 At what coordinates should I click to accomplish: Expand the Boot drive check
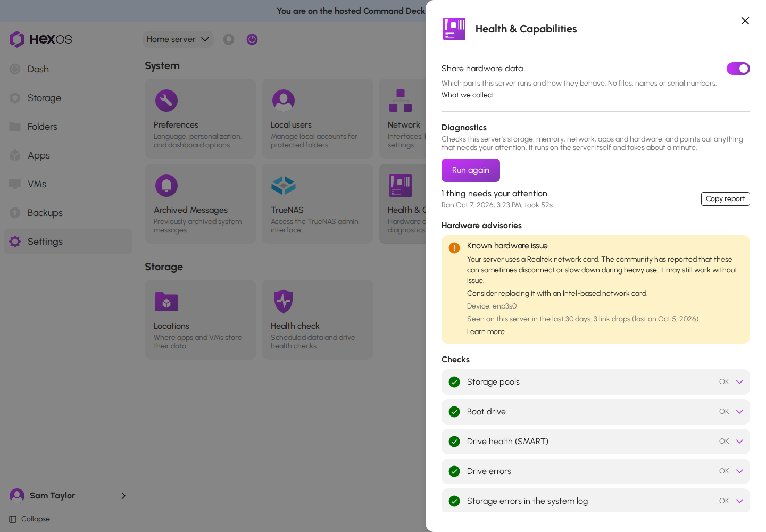click(x=596, y=412)
